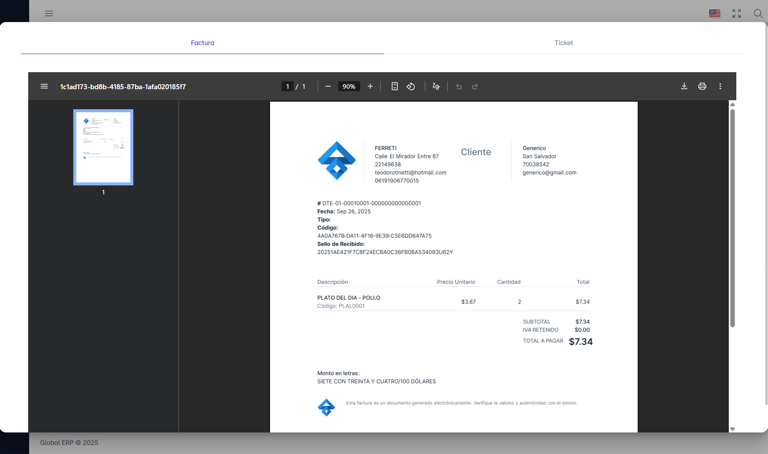Click the Cliente heading
Viewport: 768px width, 454px height.
(x=476, y=152)
